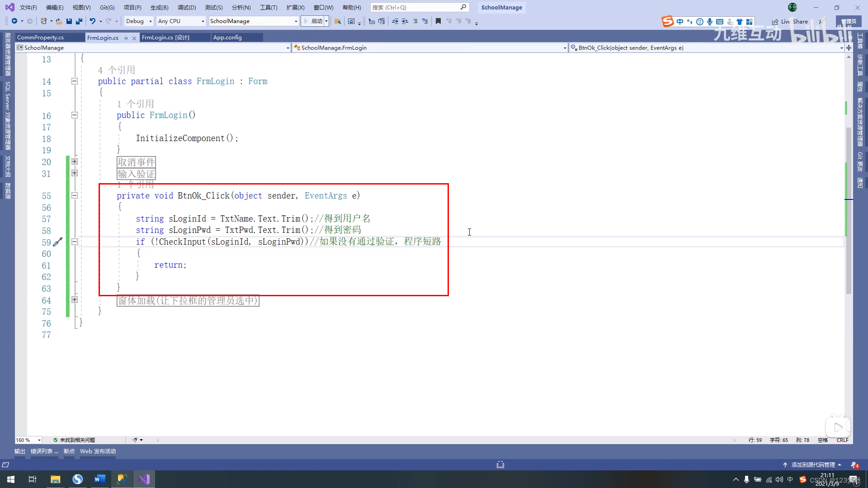Open the Any CPU platform dropdown
The height and width of the screenshot is (488, 868).
pos(181,21)
